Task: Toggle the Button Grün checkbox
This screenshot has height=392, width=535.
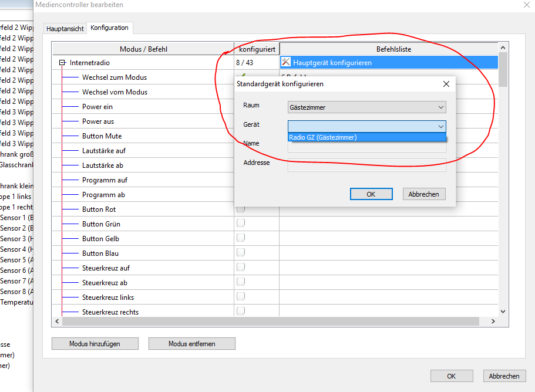Action: pos(241,223)
